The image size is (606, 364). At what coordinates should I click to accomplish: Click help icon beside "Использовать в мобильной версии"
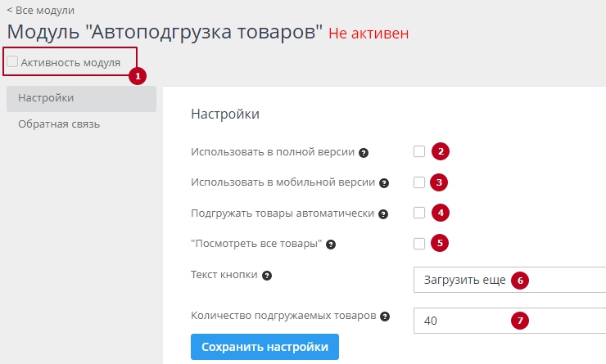[x=384, y=183]
